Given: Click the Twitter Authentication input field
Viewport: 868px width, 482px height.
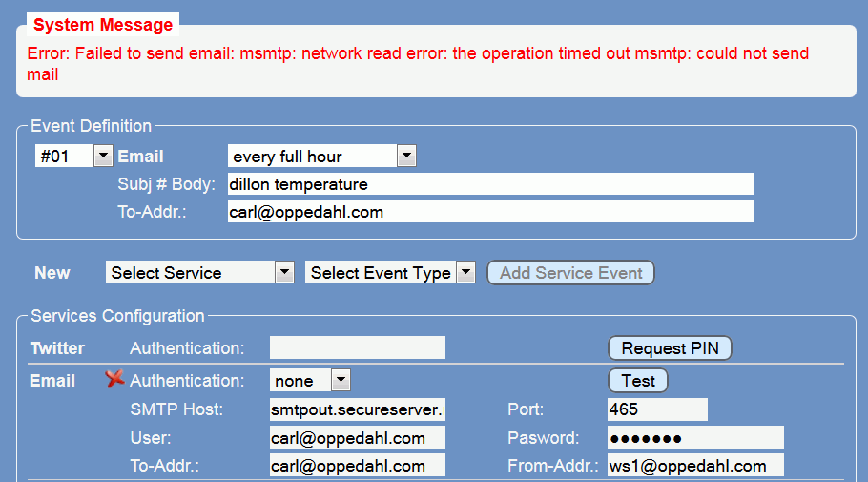Looking at the screenshot, I should pos(357,348).
